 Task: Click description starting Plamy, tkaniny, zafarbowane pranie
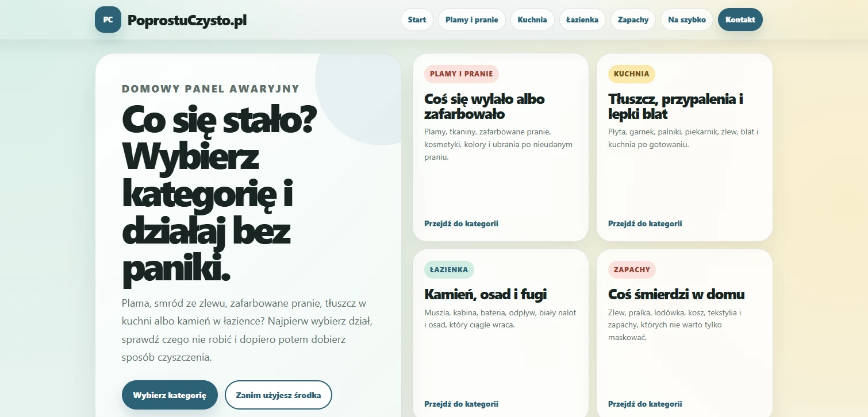[498, 144]
